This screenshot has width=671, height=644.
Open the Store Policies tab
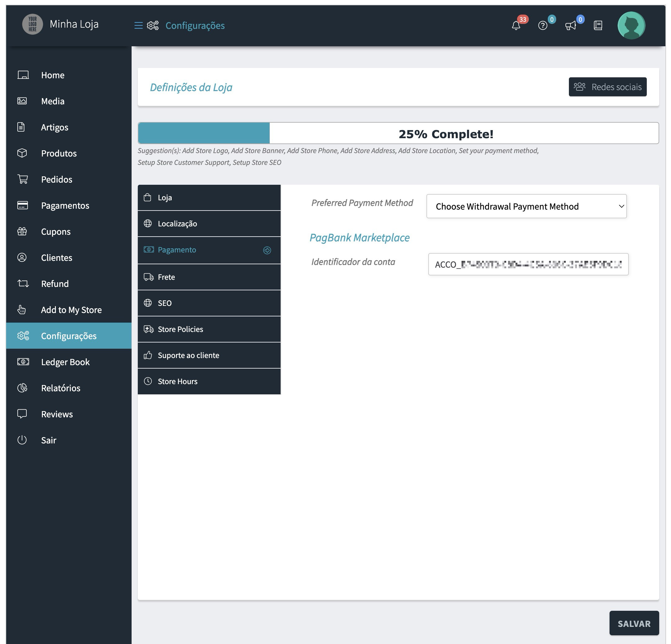[209, 329]
